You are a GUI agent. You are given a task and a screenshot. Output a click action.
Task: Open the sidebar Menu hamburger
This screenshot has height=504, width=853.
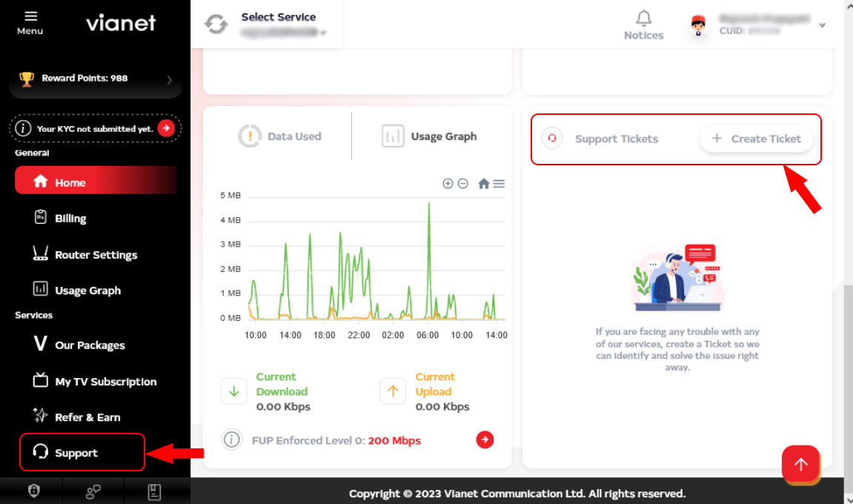tap(30, 16)
